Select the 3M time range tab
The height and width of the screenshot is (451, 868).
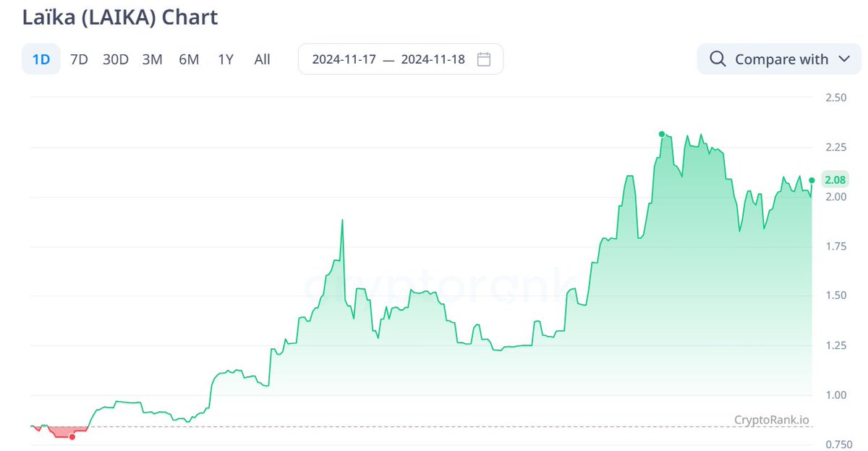tap(152, 59)
